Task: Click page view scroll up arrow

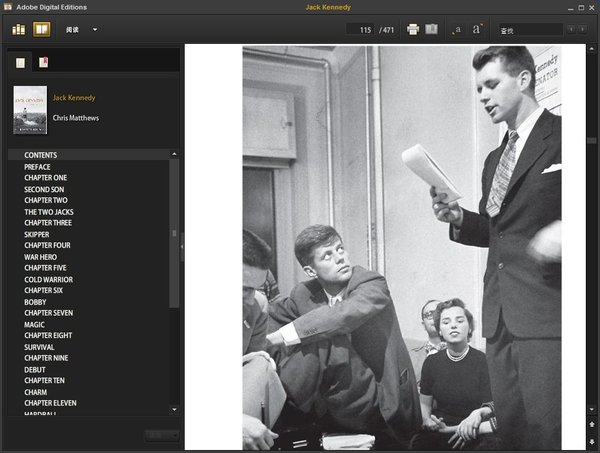Action: [x=592, y=49]
